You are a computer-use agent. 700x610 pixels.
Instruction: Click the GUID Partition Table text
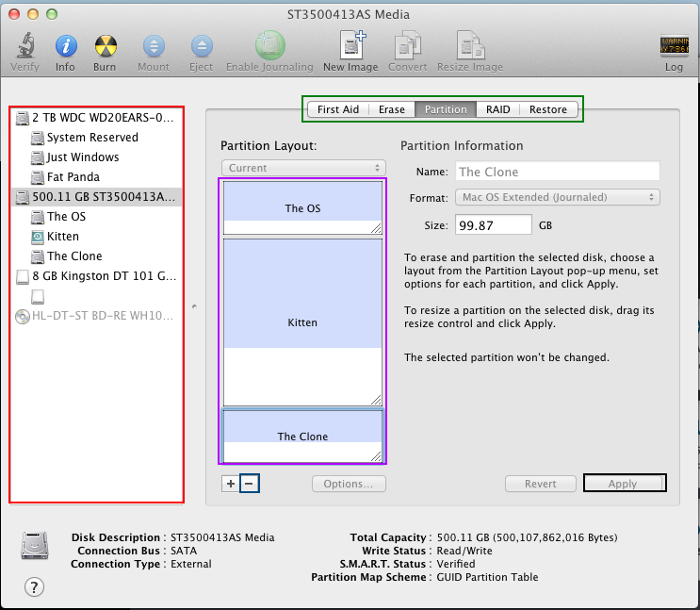[x=487, y=577]
